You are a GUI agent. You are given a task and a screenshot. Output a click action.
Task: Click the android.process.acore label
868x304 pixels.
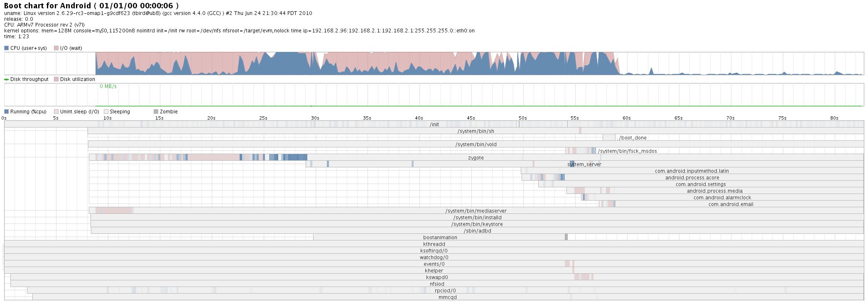click(692, 178)
